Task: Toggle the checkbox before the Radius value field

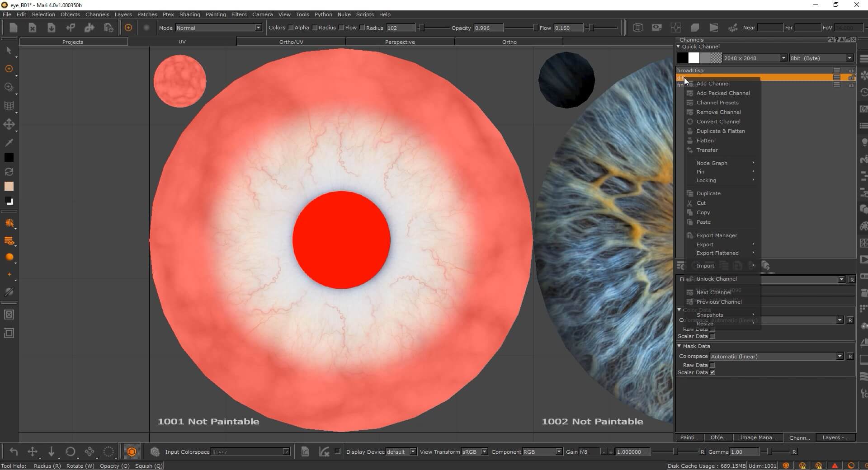Action: point(362,28)
